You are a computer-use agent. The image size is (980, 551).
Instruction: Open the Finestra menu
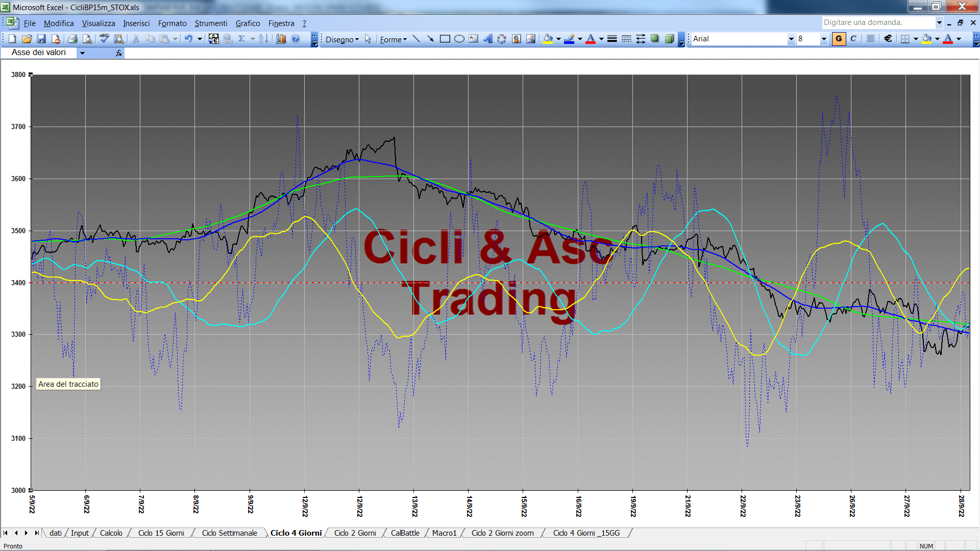pyautogui.click(x=281, y=23)
